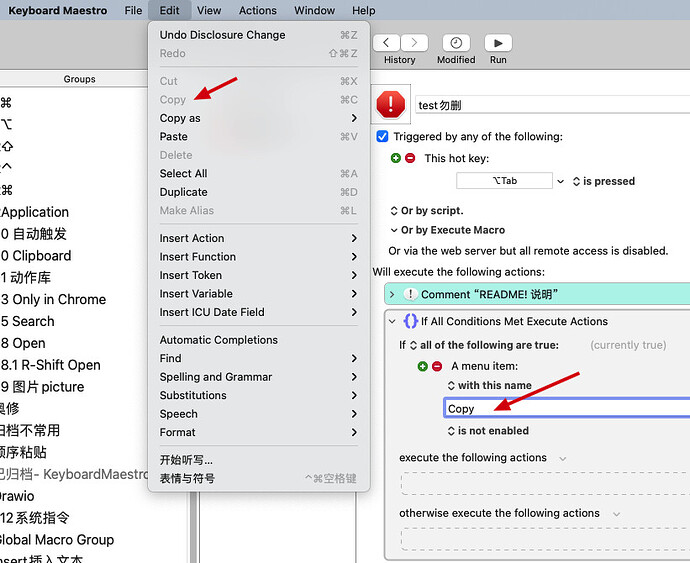Open 'otherwise execute the following actions' dropdown arrow
Image resolution: width=690 pixels, height=563 pixels.
pos(617,514)
